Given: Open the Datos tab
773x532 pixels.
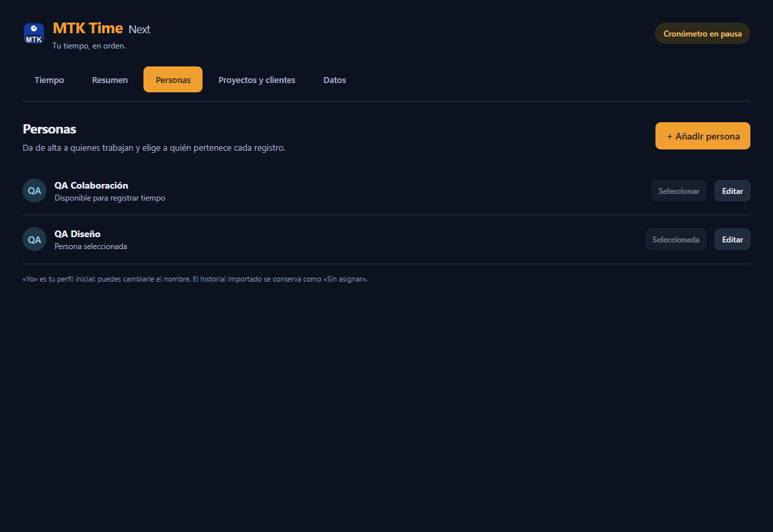Looking at the screenshot, I should pyautogui.click(x=335, y=80).
